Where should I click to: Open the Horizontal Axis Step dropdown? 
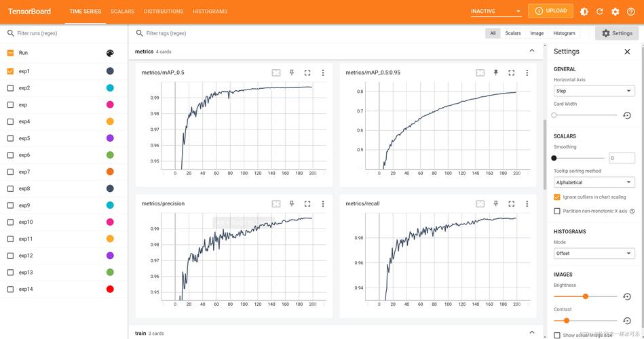coord(594,91)
